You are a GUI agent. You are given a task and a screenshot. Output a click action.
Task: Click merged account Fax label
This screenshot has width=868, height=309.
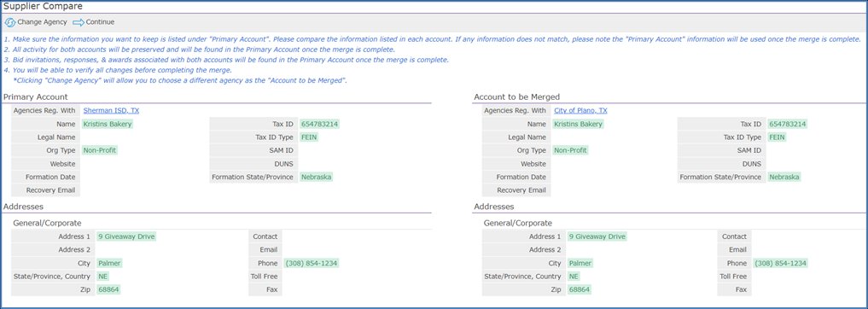741,289
